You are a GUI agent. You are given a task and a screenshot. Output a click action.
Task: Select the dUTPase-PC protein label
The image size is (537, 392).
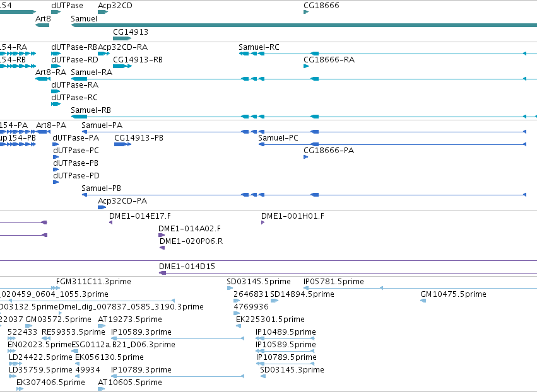(x=76, y=151)
